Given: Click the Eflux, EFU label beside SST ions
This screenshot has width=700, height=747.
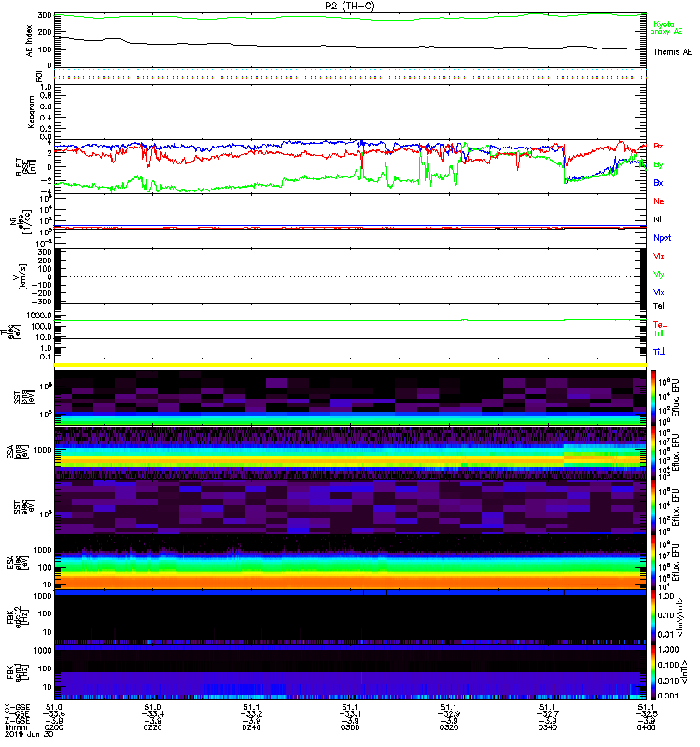Looking at the screenshot, I should 676,398.
